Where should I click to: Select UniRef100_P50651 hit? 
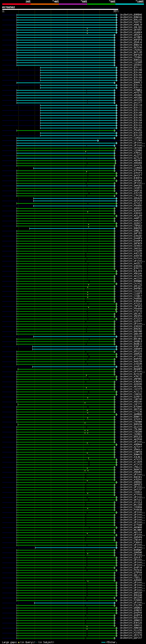(x=131, y=130)
